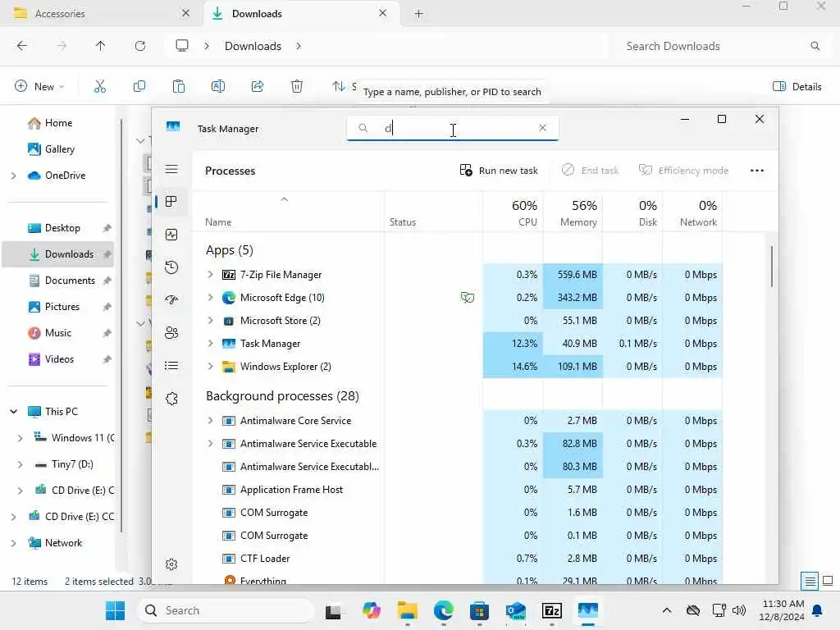Select Application Frame Host process
This screenshot has width=840, height=630.
pyautogui.click(x=457, y=490)
